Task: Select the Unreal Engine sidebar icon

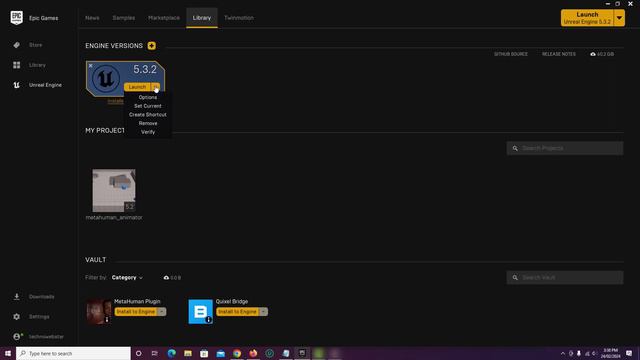Action: (x=16, y=85)
